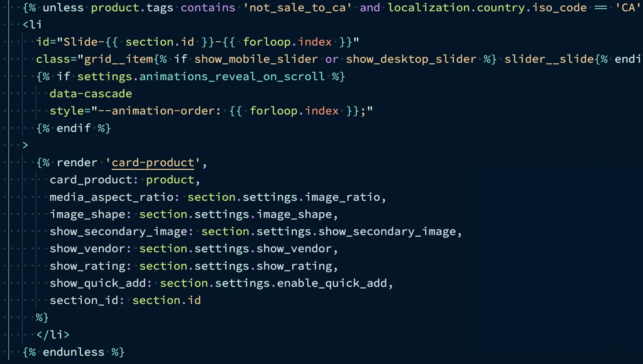Click the show_mobile_slider variable
Screen dimensions: 643x364
(256, 59)
